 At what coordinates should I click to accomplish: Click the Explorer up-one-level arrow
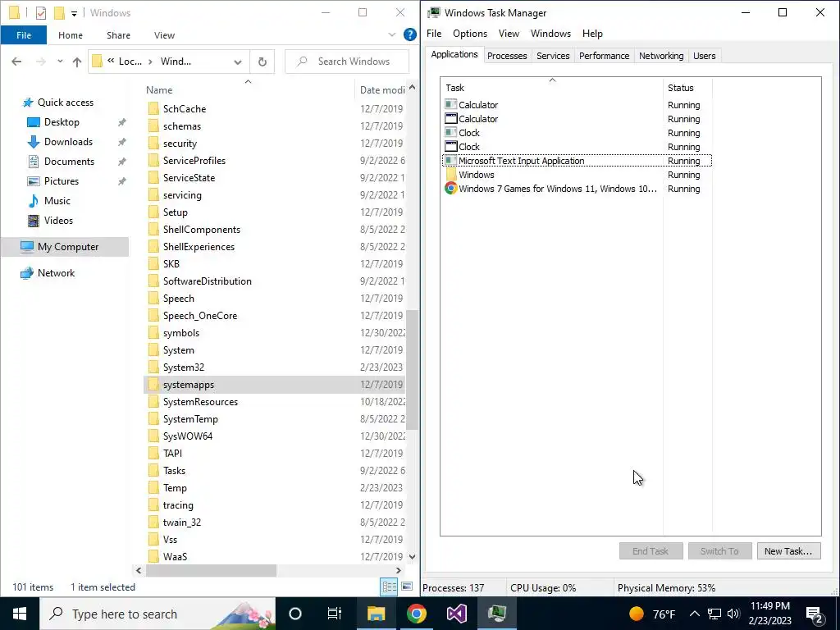[77, 62]
